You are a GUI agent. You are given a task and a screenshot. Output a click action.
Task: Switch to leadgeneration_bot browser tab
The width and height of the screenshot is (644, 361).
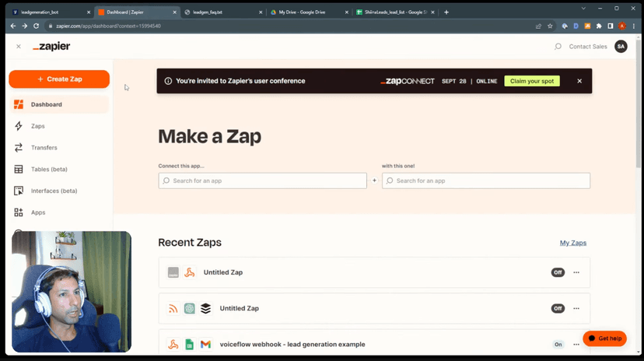click(x=51, y=12)
